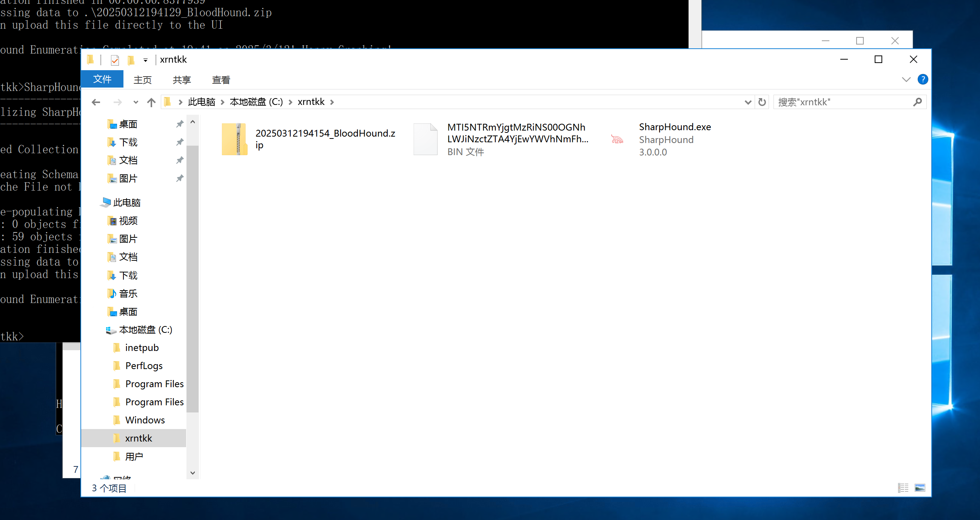
Task: Click the pin icon next to 文档
Action: click(x=180, y=160)
